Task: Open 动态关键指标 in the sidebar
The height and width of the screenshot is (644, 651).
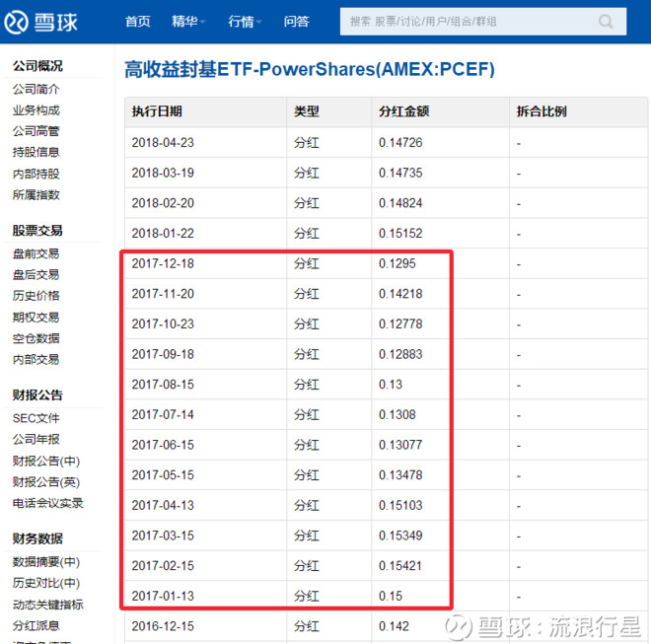Action: 47,605
